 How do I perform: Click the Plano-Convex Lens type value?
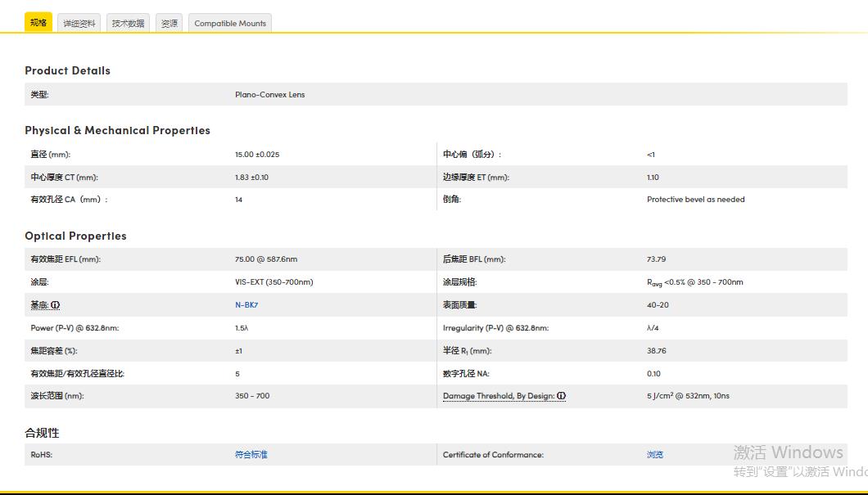point(269,95)
